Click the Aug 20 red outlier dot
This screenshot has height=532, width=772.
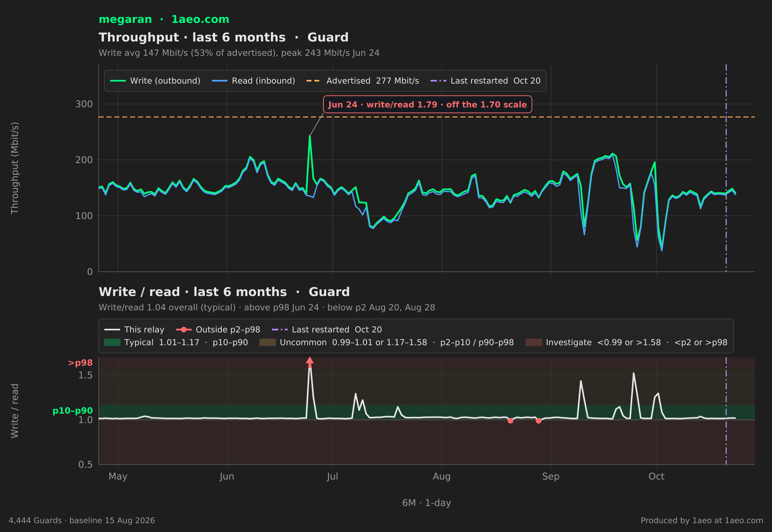[x=510, y=421]
